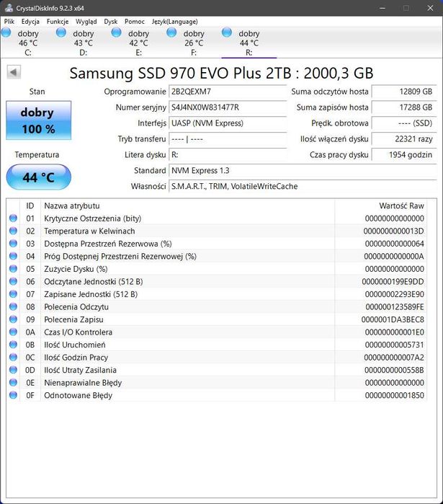The width and height of the screenshot is (443, 504).
Task: Select row Próg Dostępnej Przestrzeni Rezerwowej (%)
Action: click(x=217, y=256)
